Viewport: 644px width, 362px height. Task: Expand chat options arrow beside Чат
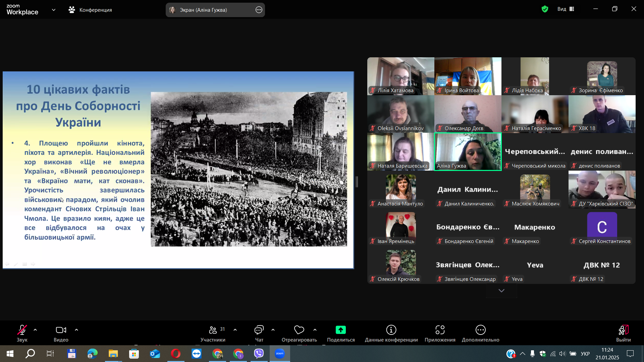[x=273, y=330]
